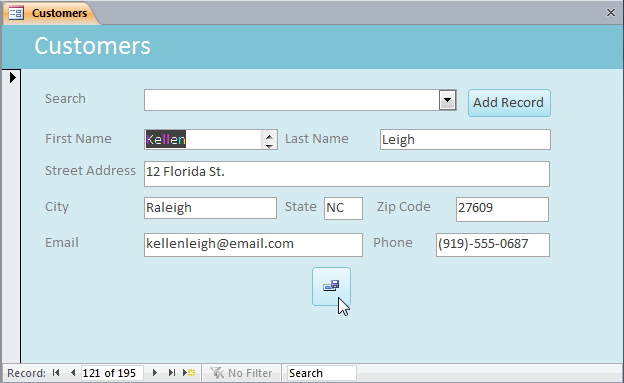The width and height of the screenshot is (624, 383).
Task: Click the Customers form icon in the tab
Action: click(16, 13)
